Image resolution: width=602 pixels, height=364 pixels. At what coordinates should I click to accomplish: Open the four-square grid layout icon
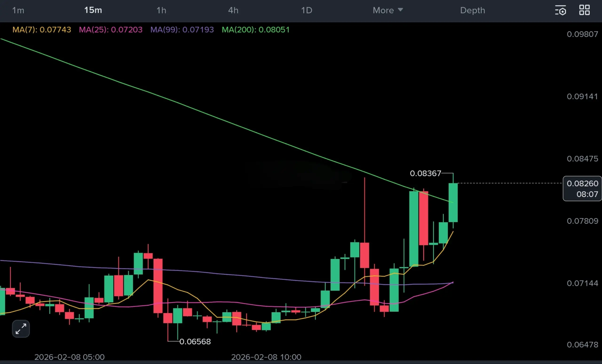click(584, 10)
